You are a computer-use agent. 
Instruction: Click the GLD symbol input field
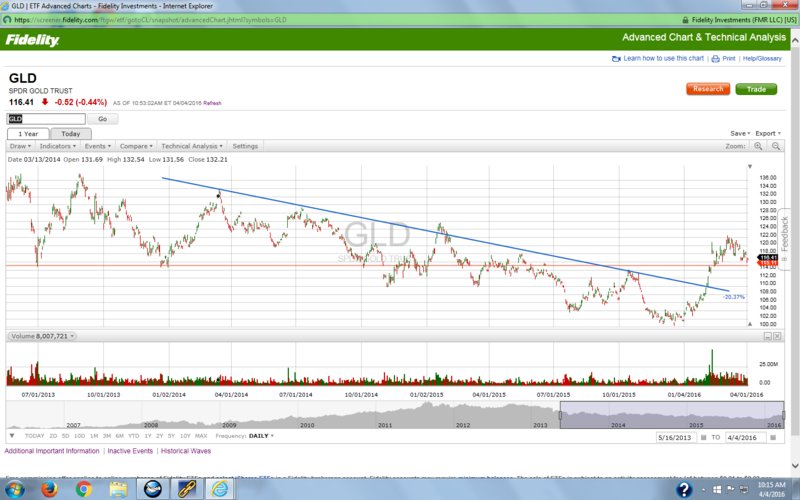(46, 119)
